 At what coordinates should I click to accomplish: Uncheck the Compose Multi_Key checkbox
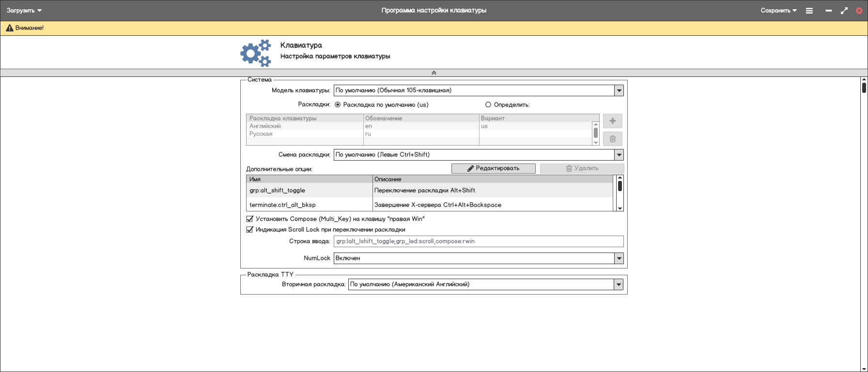[x=250, y=219]
